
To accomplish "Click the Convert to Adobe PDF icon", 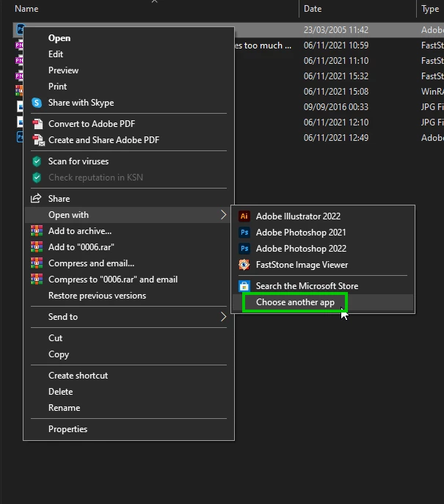I will (x=37, y=124).
